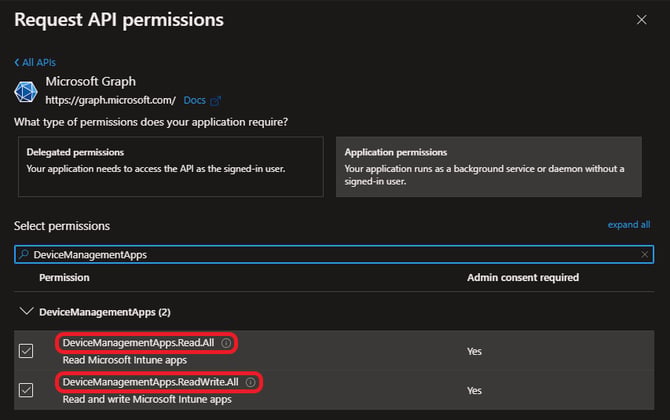
Task: Click the magnifier icon in search box
Action: pyautogui.click(x=24, y=254)
